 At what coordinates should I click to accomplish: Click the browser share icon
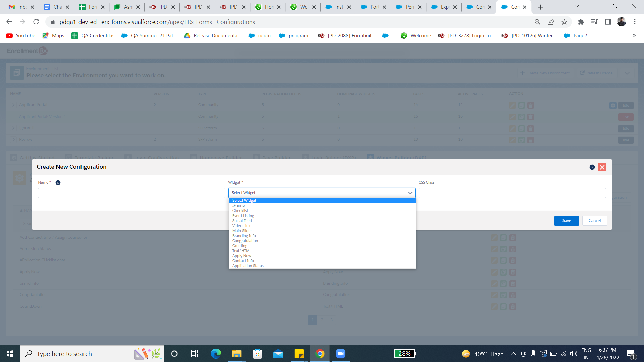coord(551,22)
